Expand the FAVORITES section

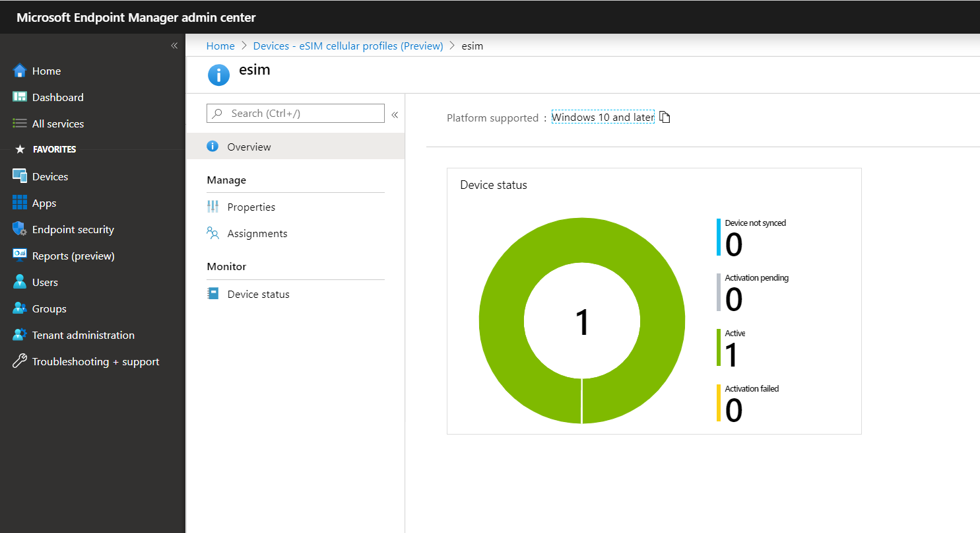coord(53,149)
